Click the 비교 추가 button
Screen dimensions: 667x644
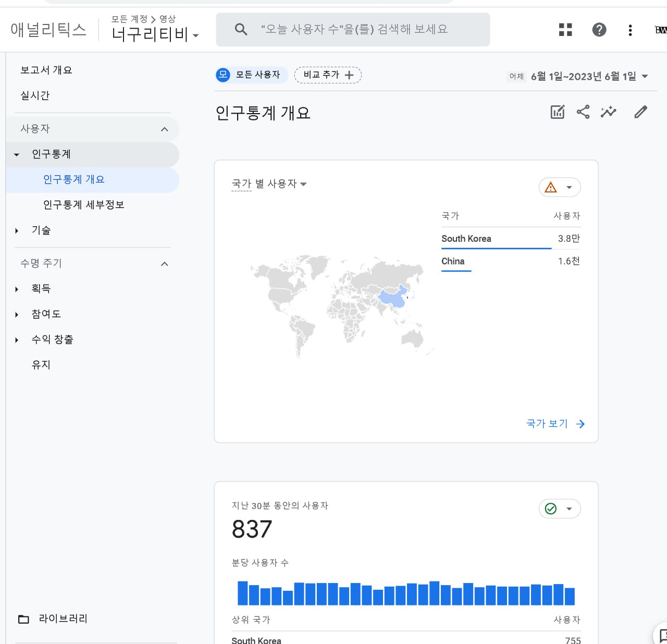(328, 75)
